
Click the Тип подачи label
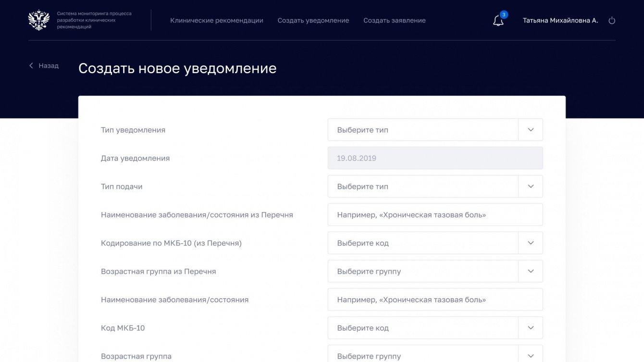122,187
